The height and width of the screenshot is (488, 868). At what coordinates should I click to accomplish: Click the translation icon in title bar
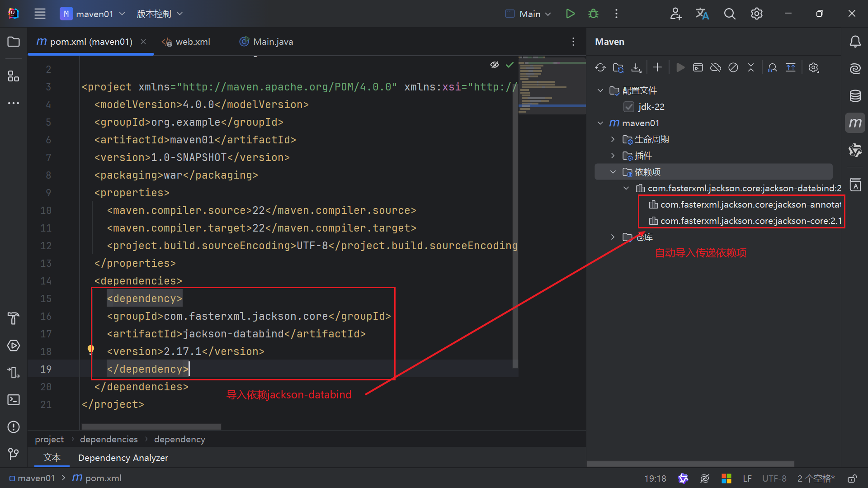tap(702, 14)
